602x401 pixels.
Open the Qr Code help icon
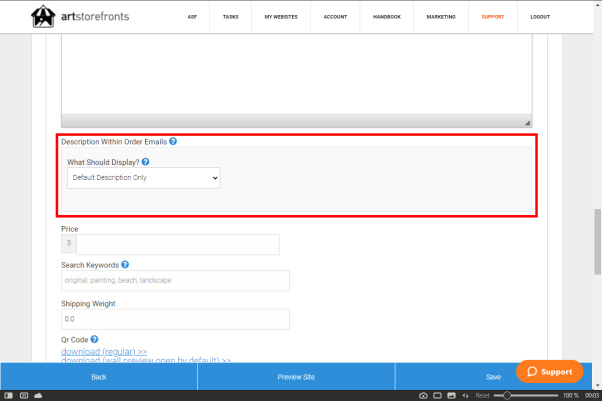point(94,339)
